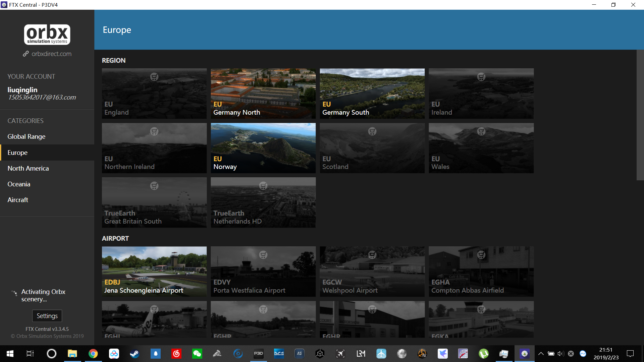Open the EU Scotland region tile
The width and height of the screenshot is (644, 362).
(372, 148)
